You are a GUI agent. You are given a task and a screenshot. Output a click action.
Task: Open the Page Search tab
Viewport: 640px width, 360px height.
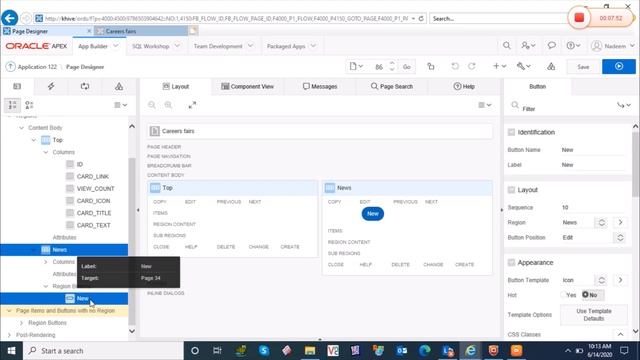[392, 86]
